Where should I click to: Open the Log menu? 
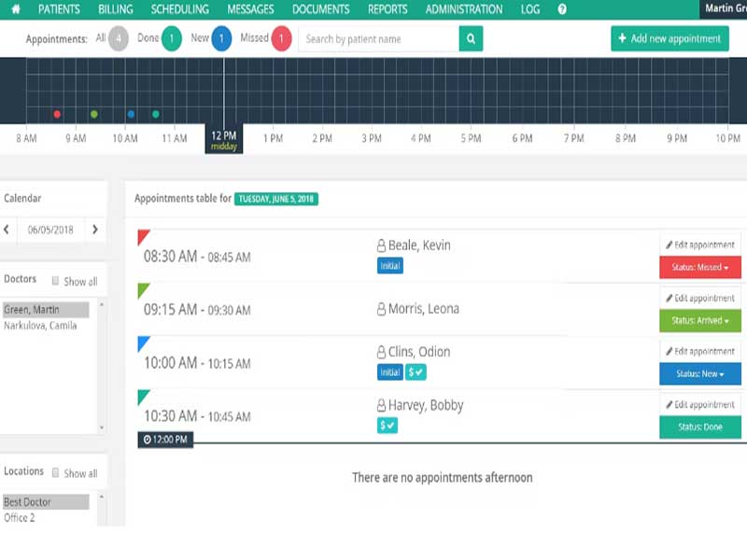click(530, 9)
